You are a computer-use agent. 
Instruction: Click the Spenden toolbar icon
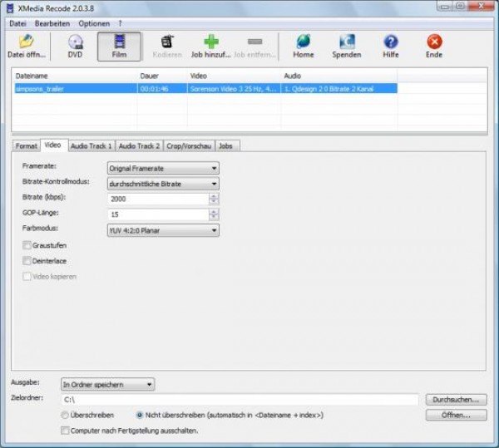(347, 42)
